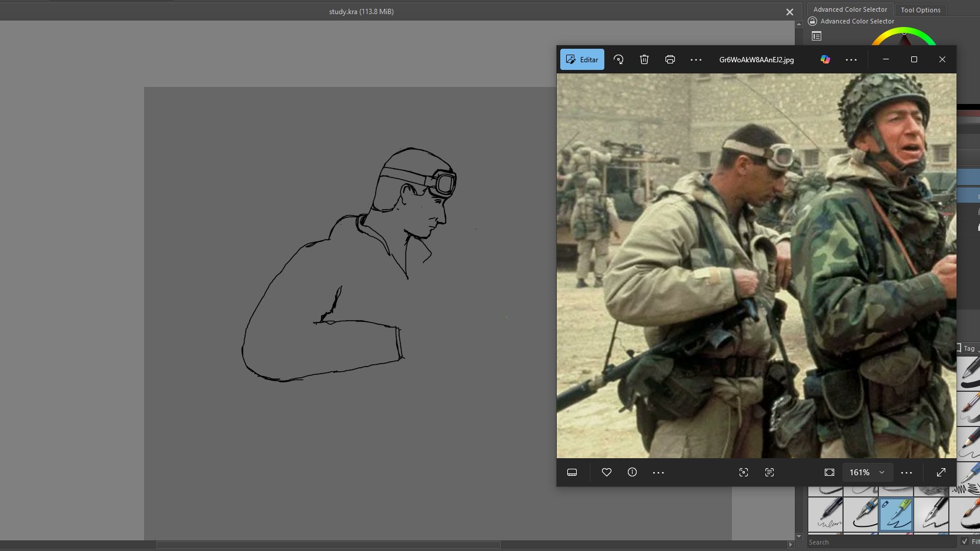
Task: Click the Krita canvas horizontal scrollbar
Action: [x=328, y=545]
